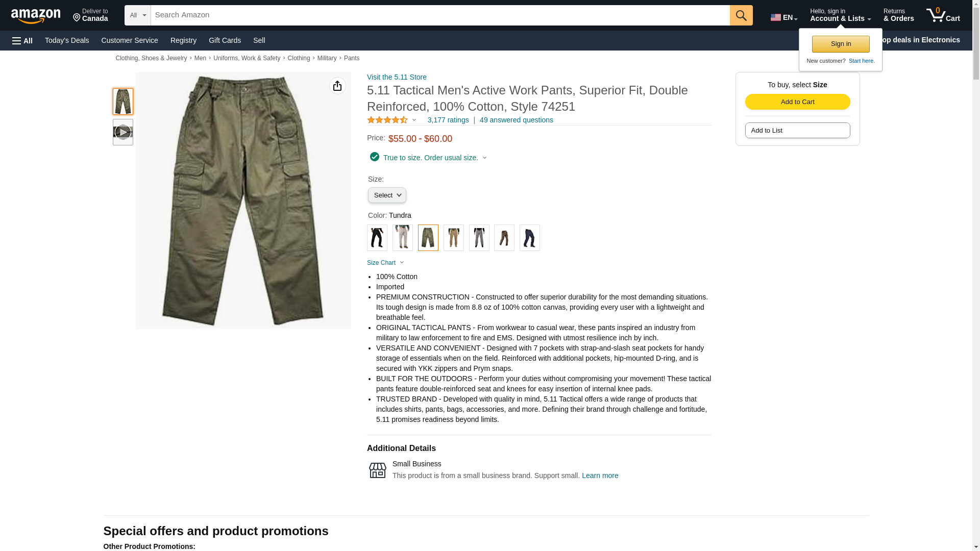Open Today's Deals nav item
This screenshot has height=551, width=980.
(x=67, y=40)
